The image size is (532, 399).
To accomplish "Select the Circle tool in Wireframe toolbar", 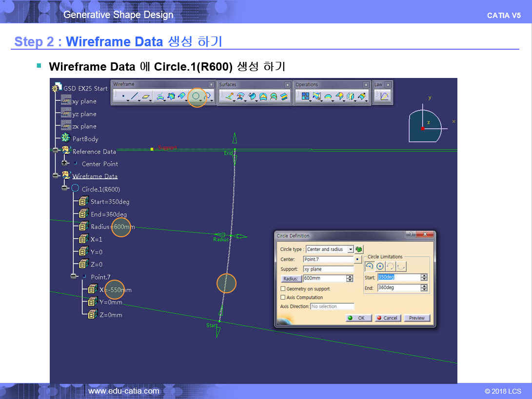I will [x=197, y=97].
